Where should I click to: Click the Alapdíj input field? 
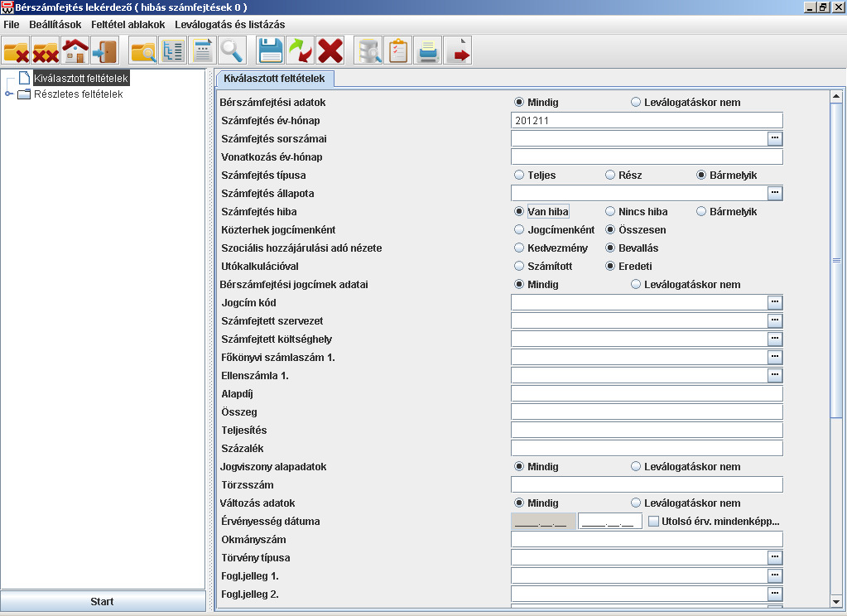pos(647,394)
